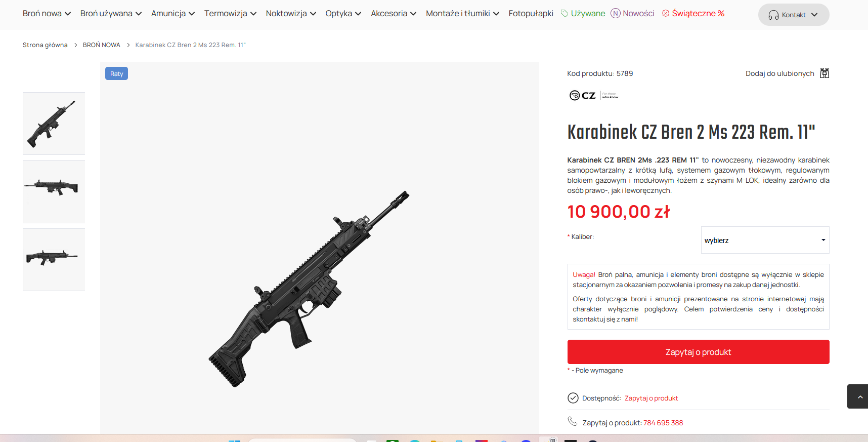
Task: Click the tag icon next to Używane
Action: tap(565, 13)
